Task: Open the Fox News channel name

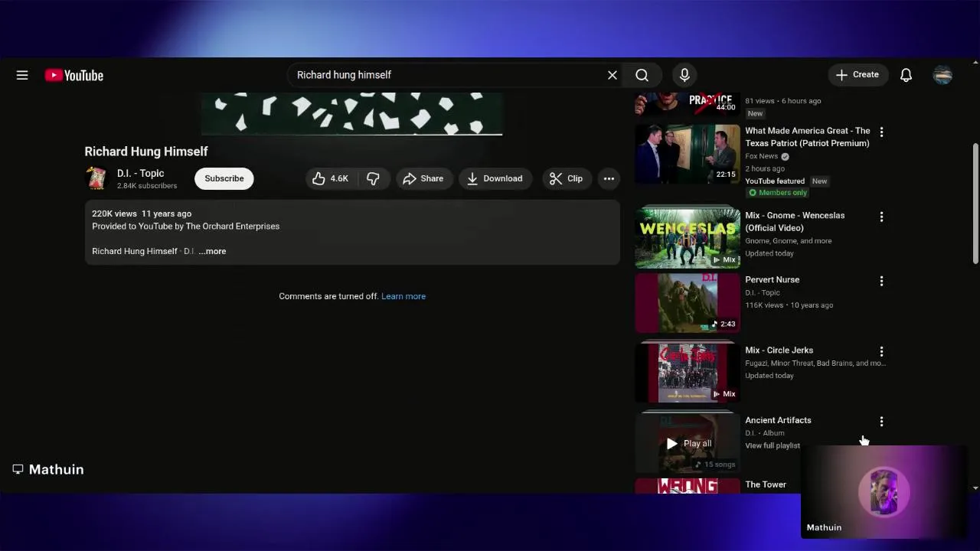Action: pyautogui.click(x=761, y=156)
